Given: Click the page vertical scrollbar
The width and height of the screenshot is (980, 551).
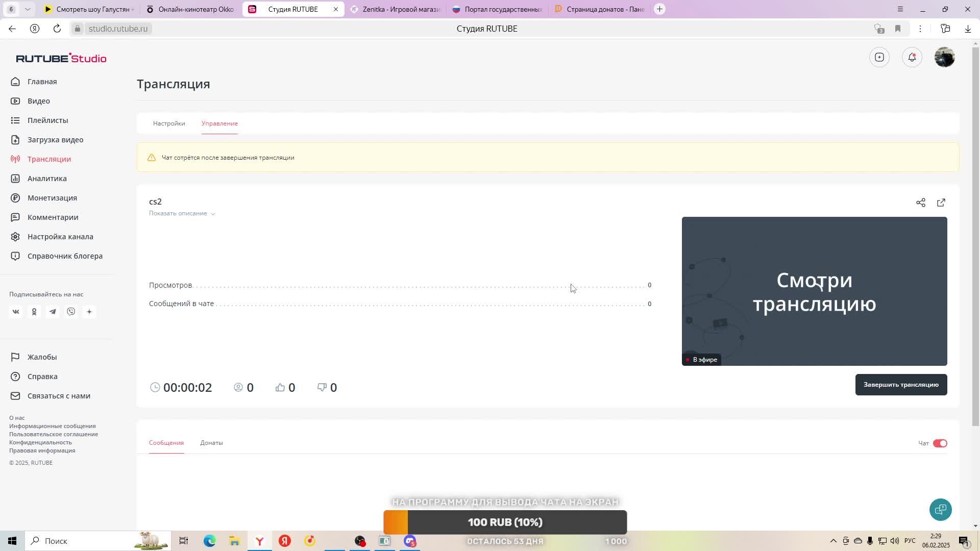Looking at the screenshot, I should point(975,237).
